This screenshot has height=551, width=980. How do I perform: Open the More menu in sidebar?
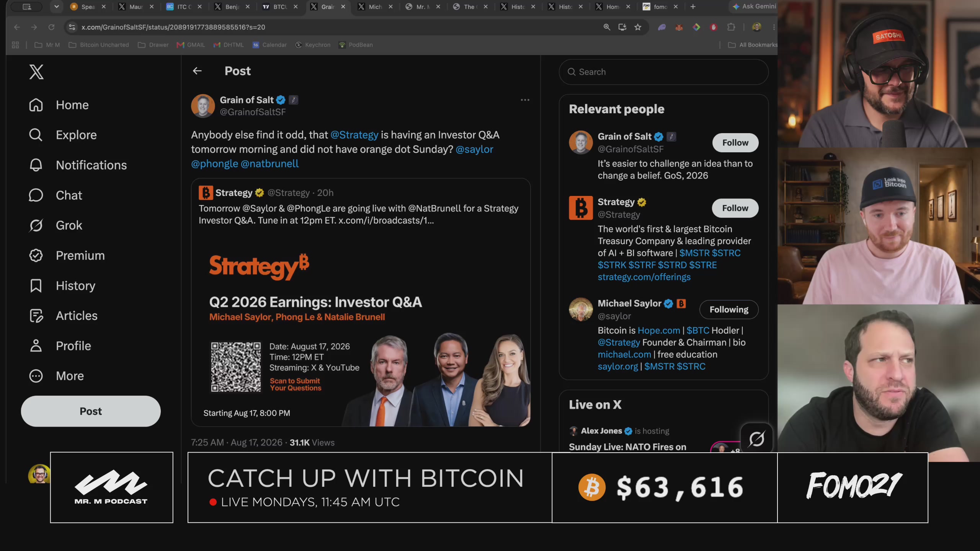(56, 376)
